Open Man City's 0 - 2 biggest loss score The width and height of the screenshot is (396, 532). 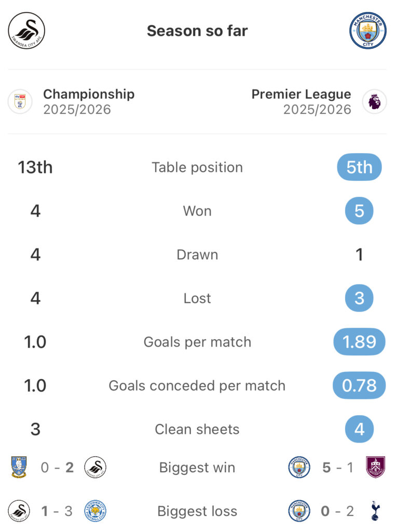337,511
